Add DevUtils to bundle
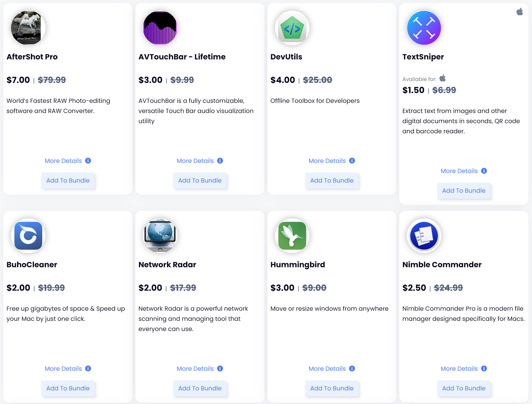The image size is (532, 404). 332,180
